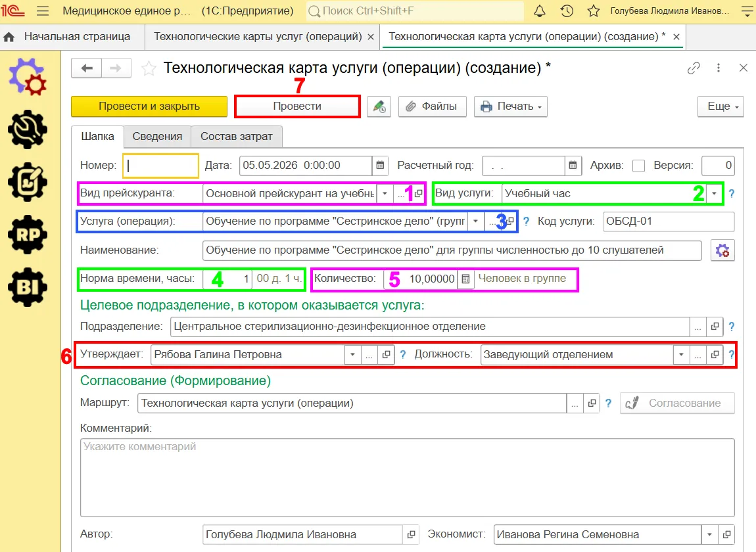Expand Экономист dropdown list
Viewport: 756px width, 552px height.
[710, 534]
